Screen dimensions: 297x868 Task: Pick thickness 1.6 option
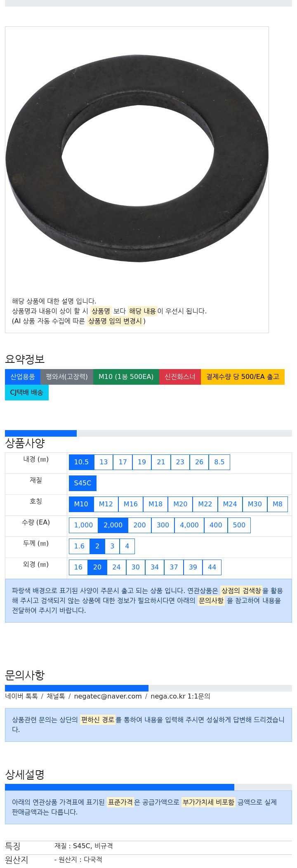[x=79, y=546]
